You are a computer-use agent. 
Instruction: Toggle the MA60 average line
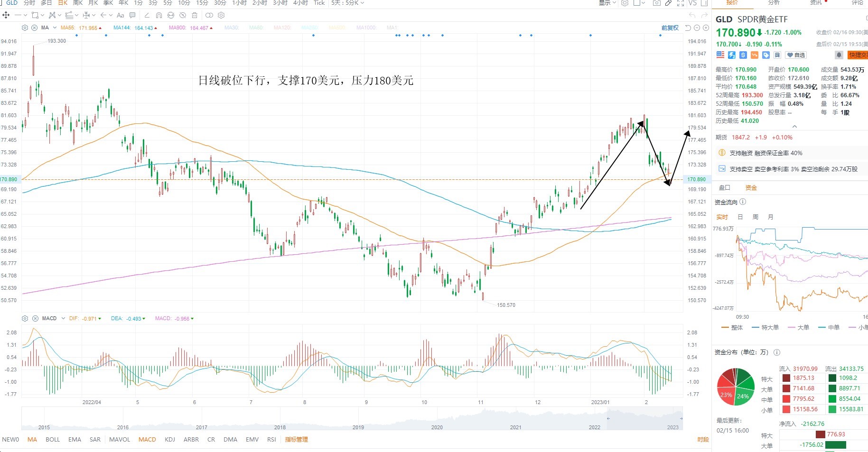pos(256,28)
